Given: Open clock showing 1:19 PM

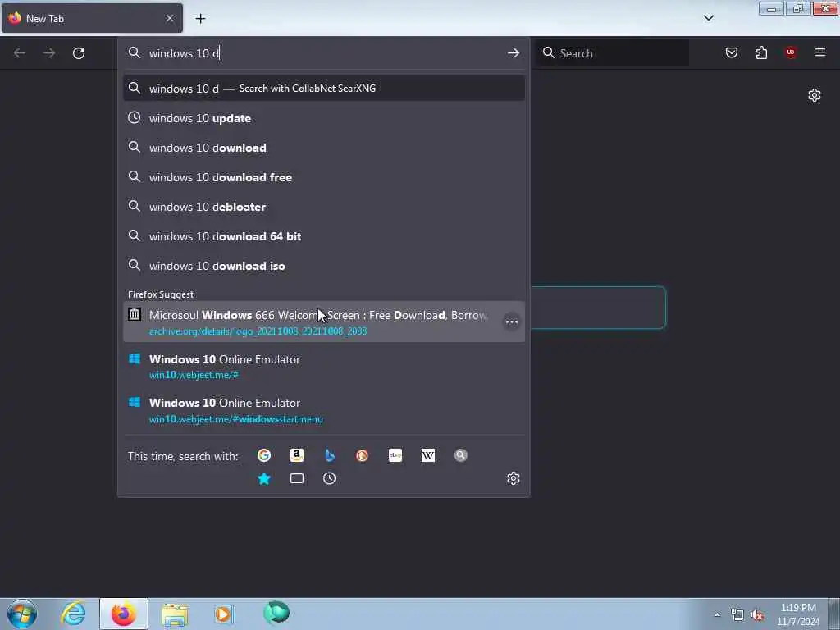Looking at the screenshot, I should click(x=798, y=614).
